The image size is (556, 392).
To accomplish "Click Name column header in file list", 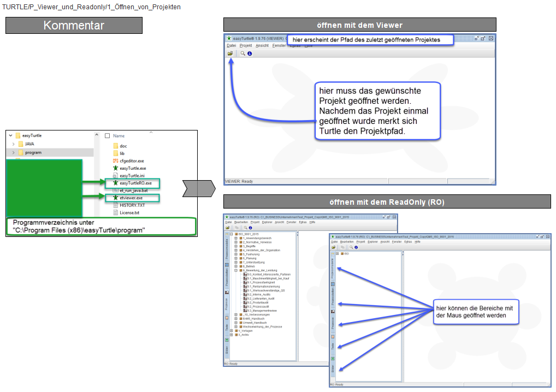I will click(119, 136).
